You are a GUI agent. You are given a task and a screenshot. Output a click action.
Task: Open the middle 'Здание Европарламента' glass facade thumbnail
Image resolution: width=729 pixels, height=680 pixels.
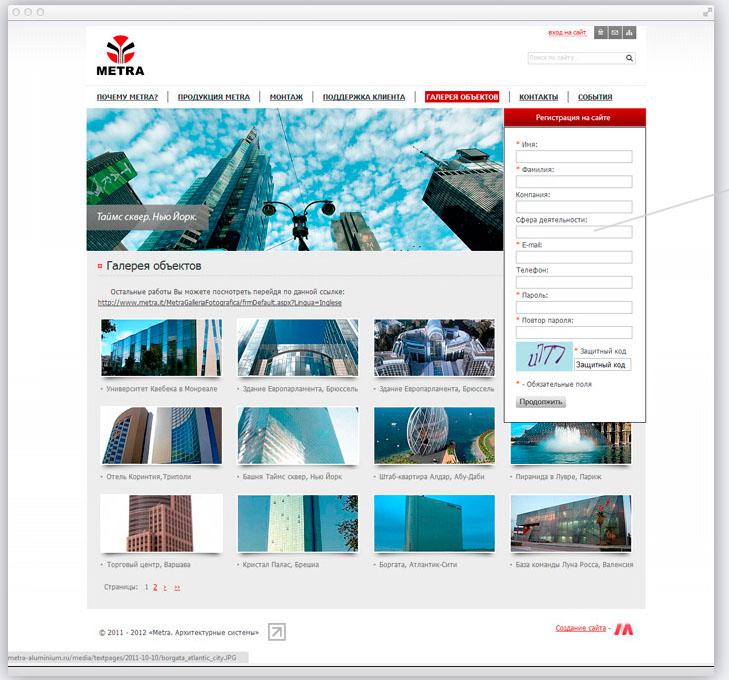[x=298, y=347]
